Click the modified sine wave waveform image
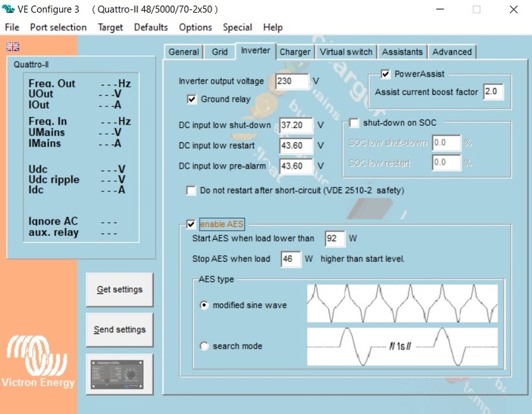This screenshot has width=532, height=414. tap(402, 304)
